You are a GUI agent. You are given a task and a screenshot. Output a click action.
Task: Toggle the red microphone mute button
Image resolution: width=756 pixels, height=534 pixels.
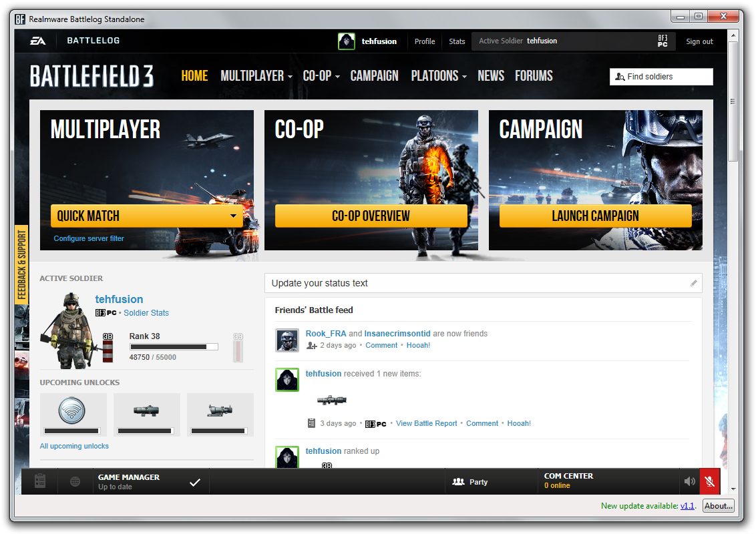point(709,481)
